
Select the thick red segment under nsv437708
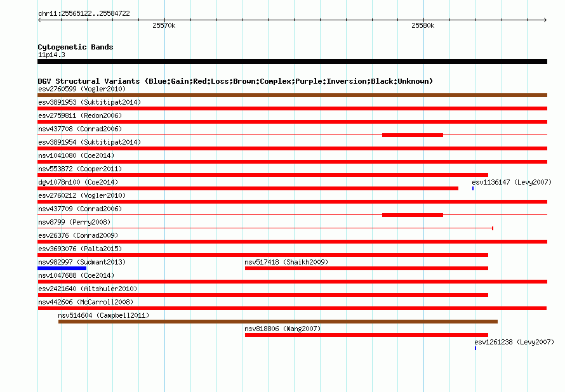(x=413, y=135)
